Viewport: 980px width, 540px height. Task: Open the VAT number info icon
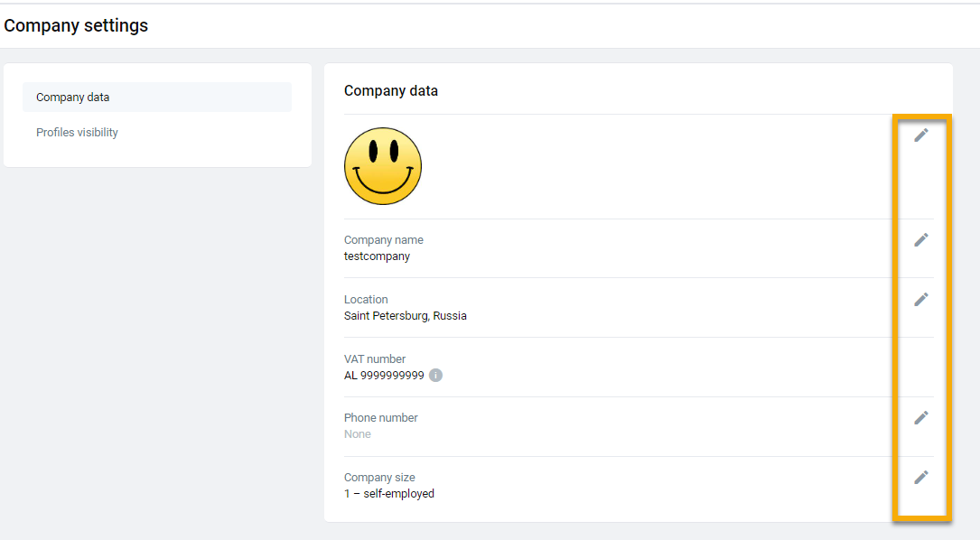pyautogui.click(x=435, y=375)
